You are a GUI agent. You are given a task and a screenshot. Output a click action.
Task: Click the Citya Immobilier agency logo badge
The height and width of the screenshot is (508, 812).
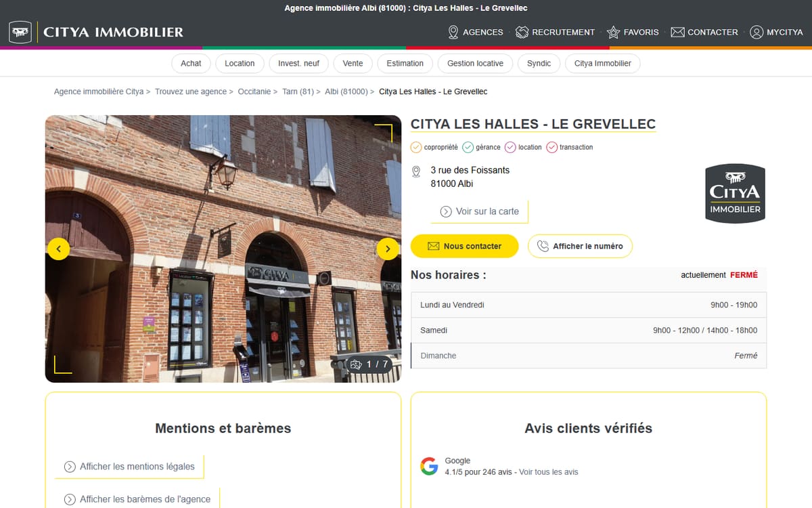(x=735, y=193)
